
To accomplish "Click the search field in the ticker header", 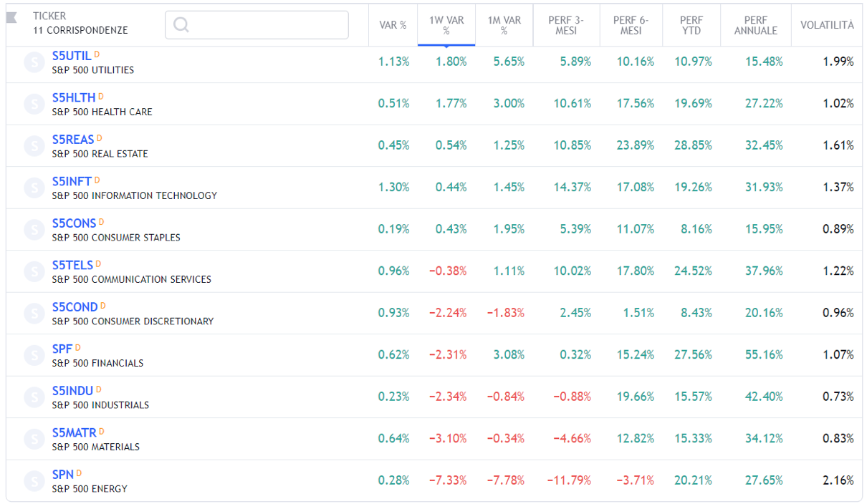I will [x=257, y=25].
